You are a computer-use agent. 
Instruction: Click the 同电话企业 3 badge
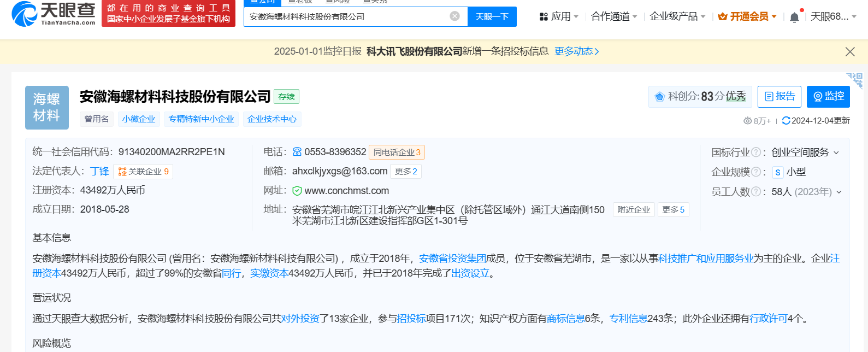pyautogui.click(x=397, y=152)
